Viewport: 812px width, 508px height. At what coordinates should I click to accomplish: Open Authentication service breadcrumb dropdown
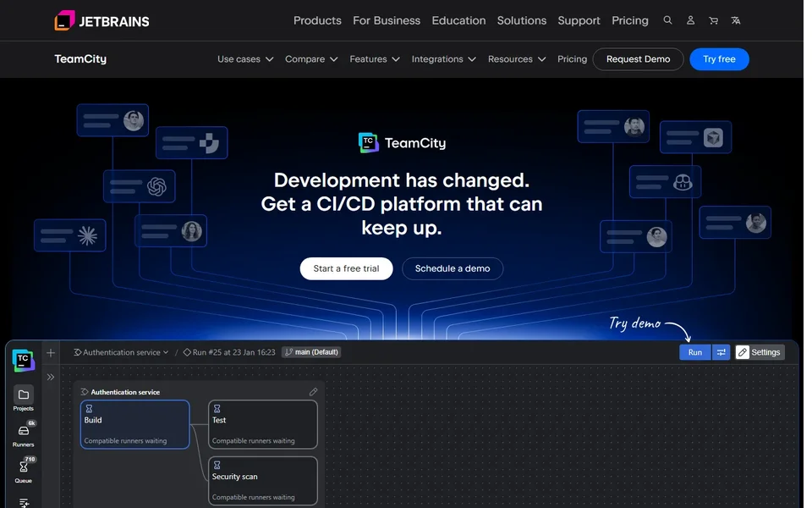click(121, 352)
